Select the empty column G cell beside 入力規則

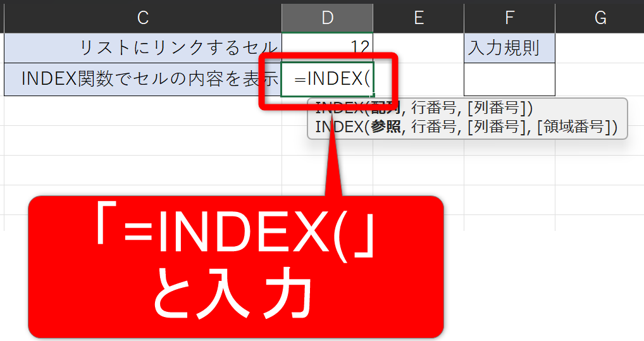point(600,47)
